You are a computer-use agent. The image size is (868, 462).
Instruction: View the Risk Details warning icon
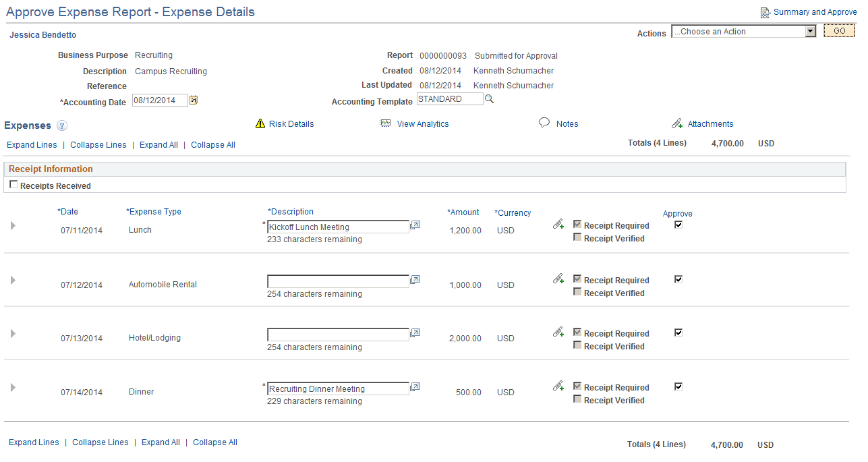[x=260, y=123]
